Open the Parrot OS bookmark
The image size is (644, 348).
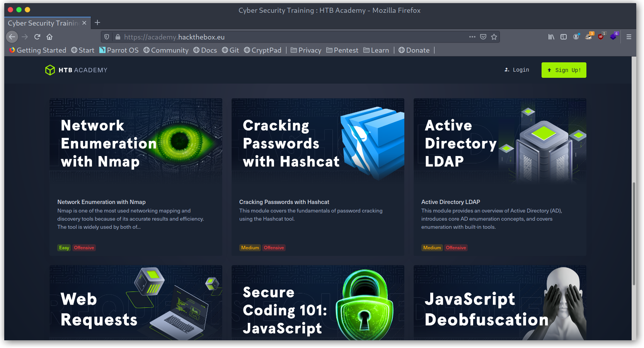(x=119, y=50)
